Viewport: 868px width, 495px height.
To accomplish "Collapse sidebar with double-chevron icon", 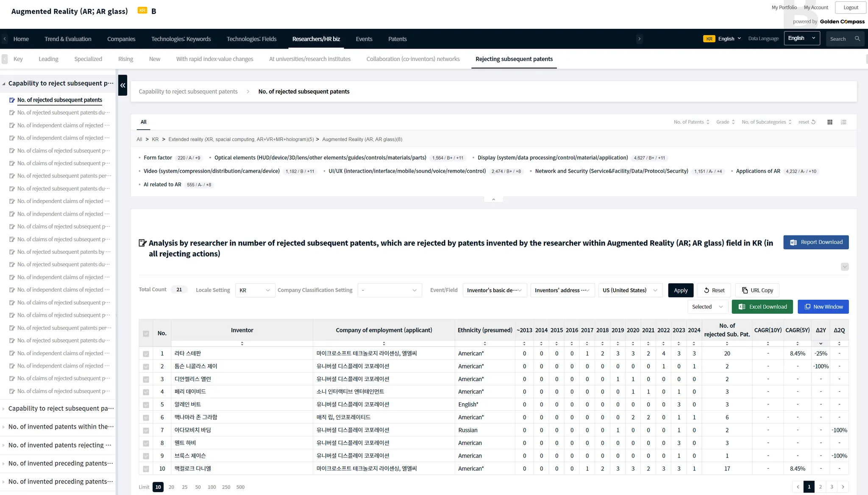I will coord(122,85).
